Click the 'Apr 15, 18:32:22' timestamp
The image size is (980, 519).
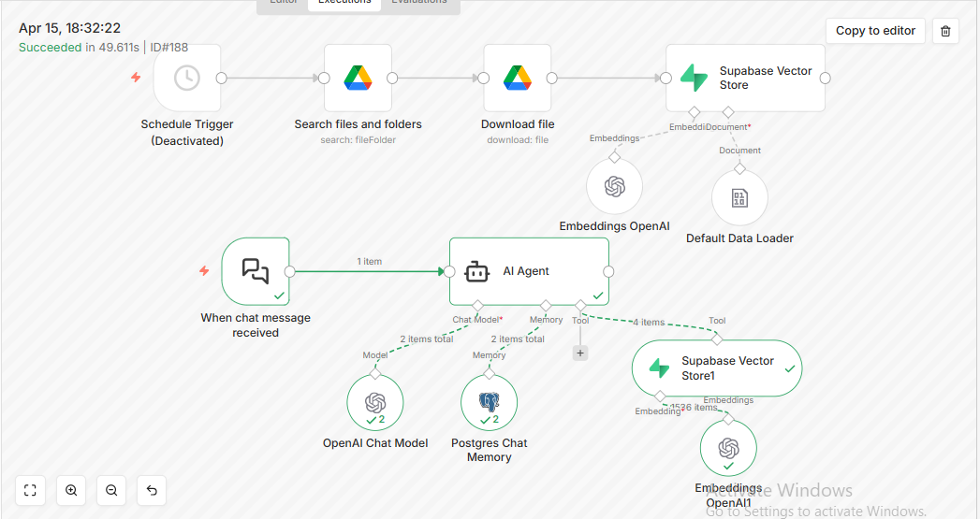coord(69,28)
